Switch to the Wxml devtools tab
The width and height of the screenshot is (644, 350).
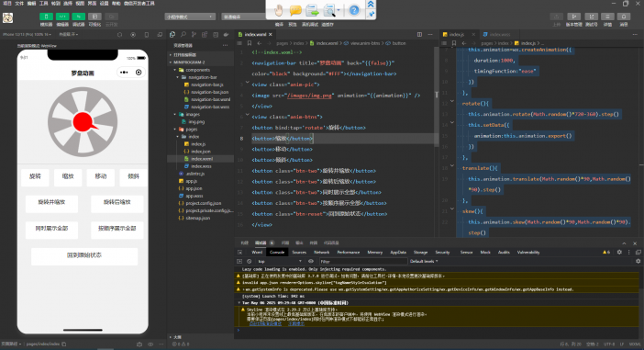[x=257, y=253]
